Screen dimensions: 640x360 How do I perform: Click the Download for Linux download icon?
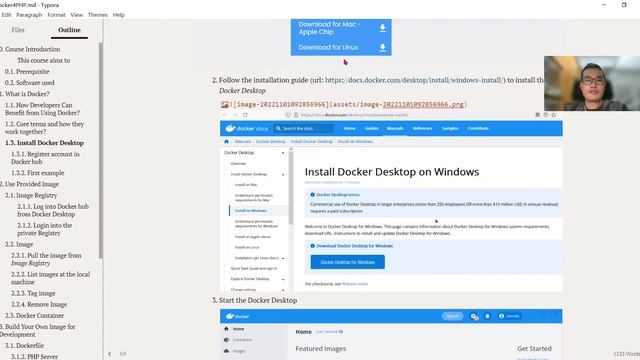coord(382,47)
